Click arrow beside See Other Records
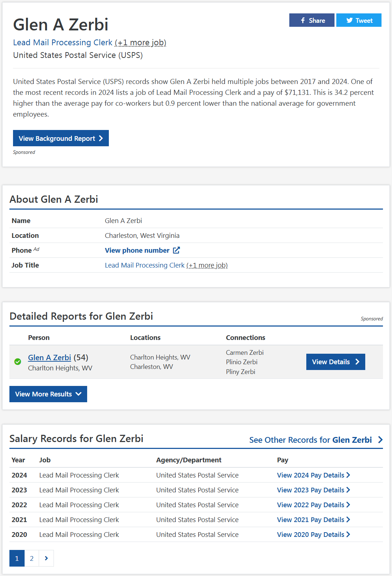 380,440
